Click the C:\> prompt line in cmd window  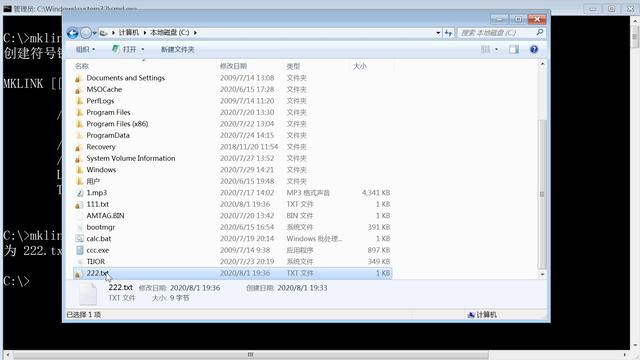pos(16,281)
